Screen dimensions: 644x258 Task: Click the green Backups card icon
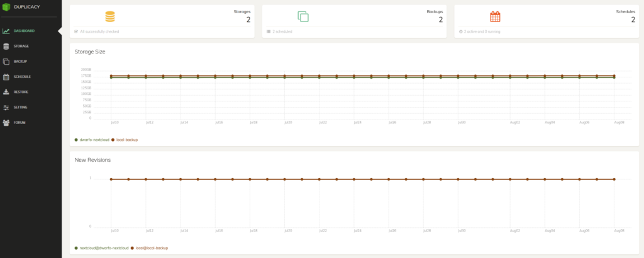pos(303,17)
